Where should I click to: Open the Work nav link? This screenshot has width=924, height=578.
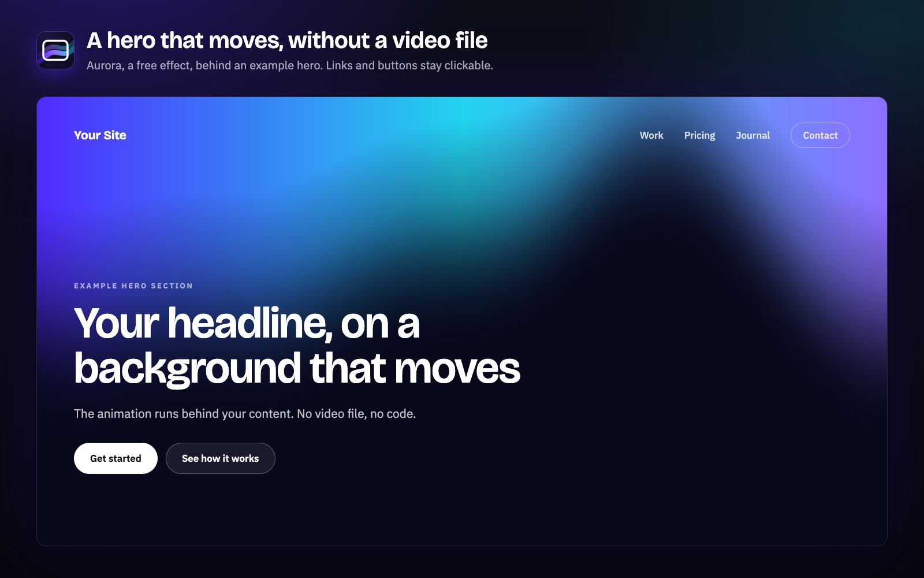651,135
